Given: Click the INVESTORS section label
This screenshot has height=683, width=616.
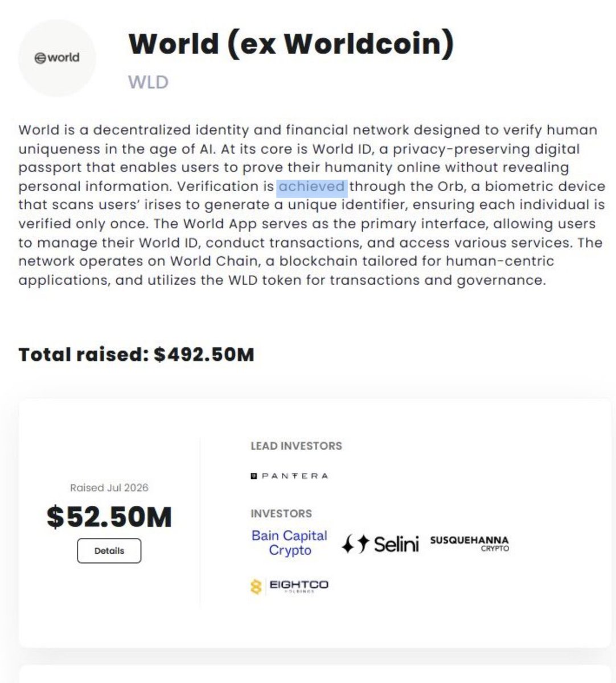Looking at the screenshot, I should pos(281,514).
